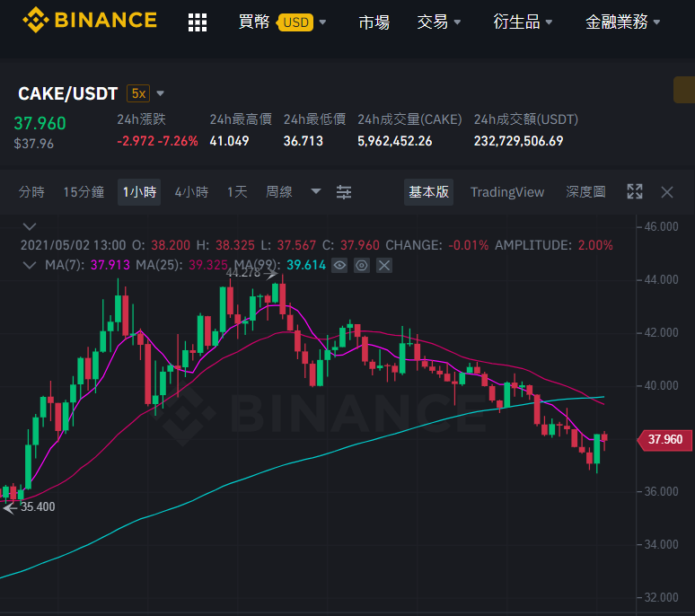This screenshot has height=616, width=695.
Task: Select the 分時 time interval
Action: (31, 192)
